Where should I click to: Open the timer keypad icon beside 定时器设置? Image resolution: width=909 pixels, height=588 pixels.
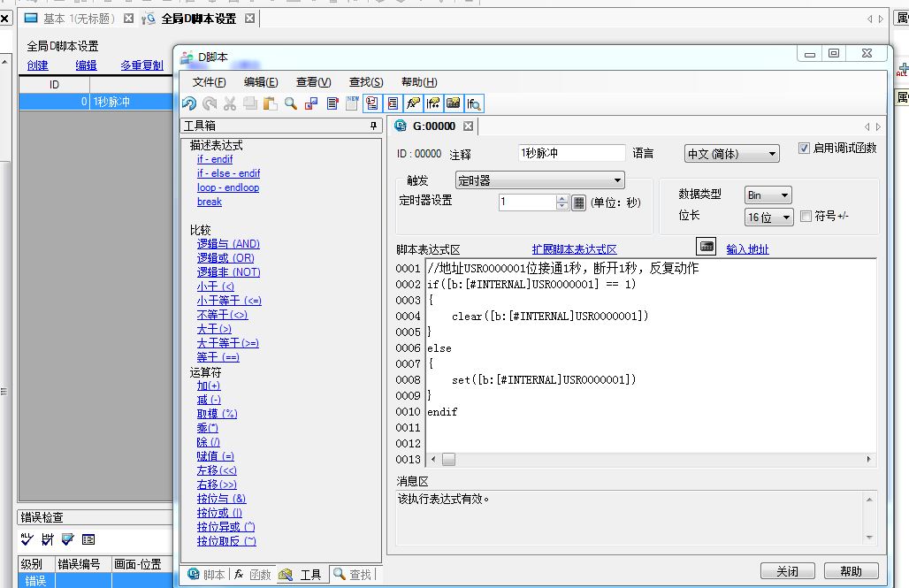(578, 202)
